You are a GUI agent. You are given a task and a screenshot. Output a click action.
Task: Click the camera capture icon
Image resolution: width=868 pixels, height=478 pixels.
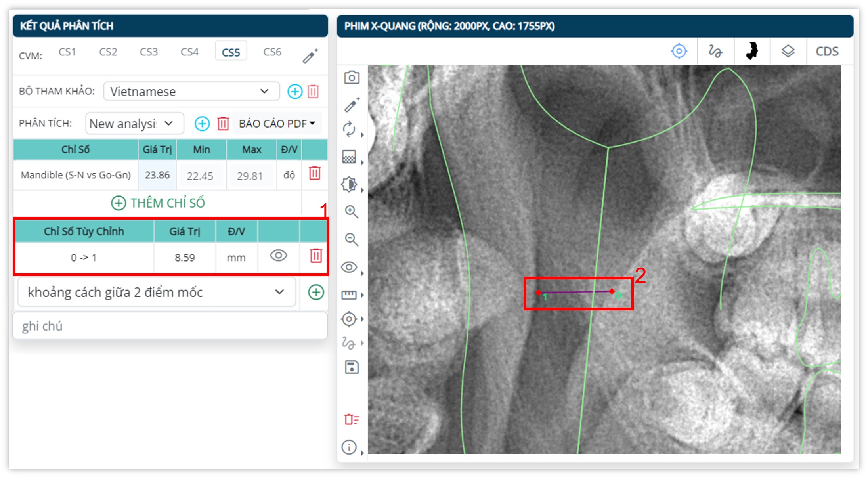pyautogui.click(x=352, y=77)
